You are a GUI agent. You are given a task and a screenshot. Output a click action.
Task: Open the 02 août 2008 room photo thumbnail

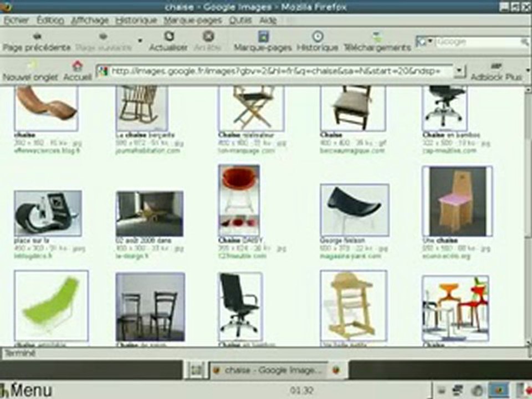(150, 214)
